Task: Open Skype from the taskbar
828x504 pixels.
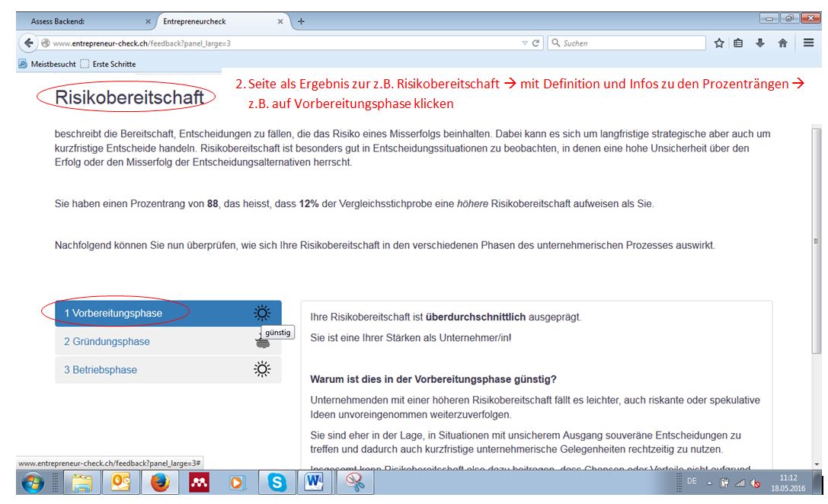Action: tap(277, 483)
